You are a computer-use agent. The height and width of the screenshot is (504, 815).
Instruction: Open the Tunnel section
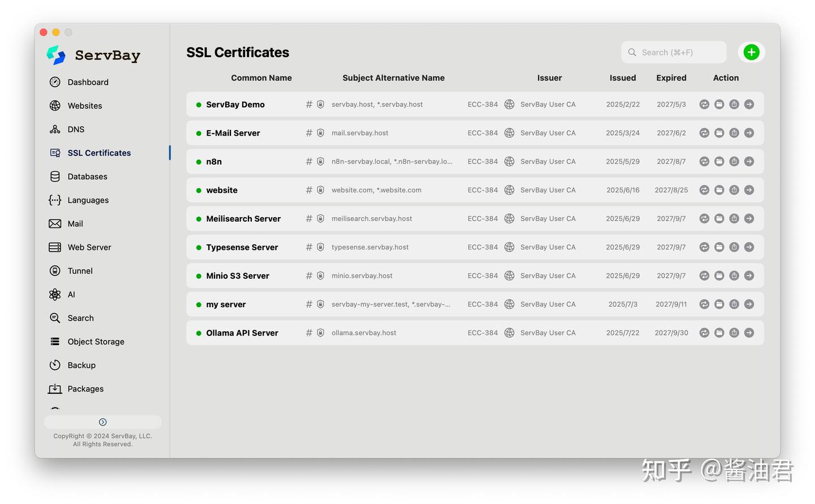pyautogui.click(x=80, y=271)
